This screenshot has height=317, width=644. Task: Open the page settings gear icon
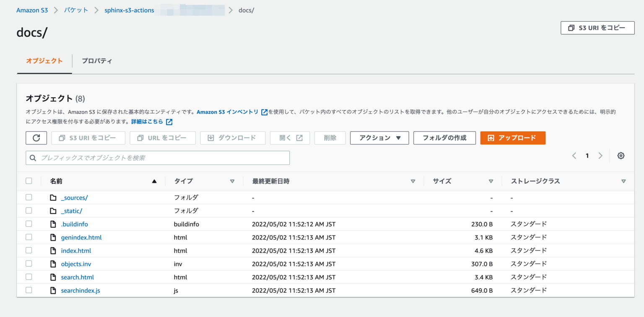coord(621,155)
